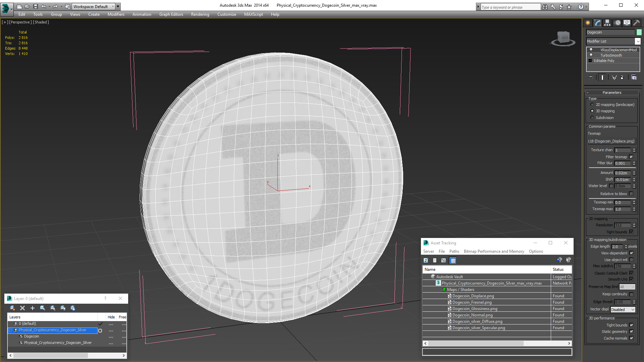Refresh the Asset Tracking list
644x362 pixels.
[426, 260]
